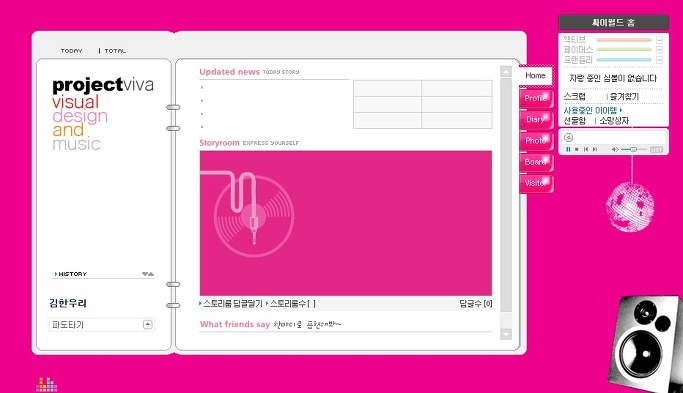
Task: Click the 프랜들리 label
Action: pos(578,60)
